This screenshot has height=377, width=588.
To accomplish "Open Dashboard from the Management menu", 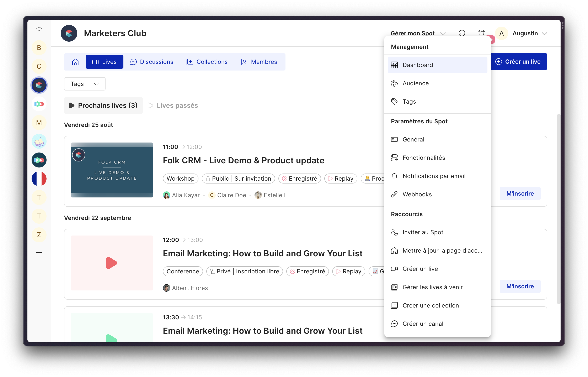I will click(x=437, y=65).
